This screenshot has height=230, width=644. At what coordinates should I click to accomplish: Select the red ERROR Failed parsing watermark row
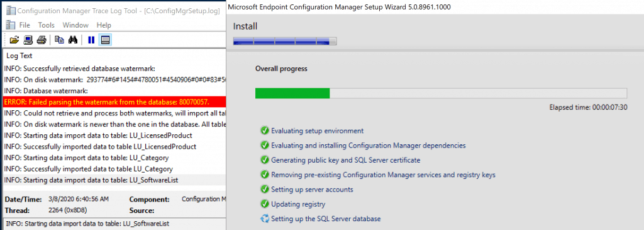click(114, 101)
